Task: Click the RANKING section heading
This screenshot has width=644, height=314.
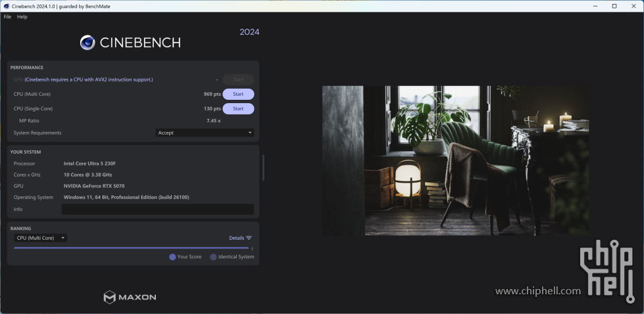Action: tap(20, 229)
